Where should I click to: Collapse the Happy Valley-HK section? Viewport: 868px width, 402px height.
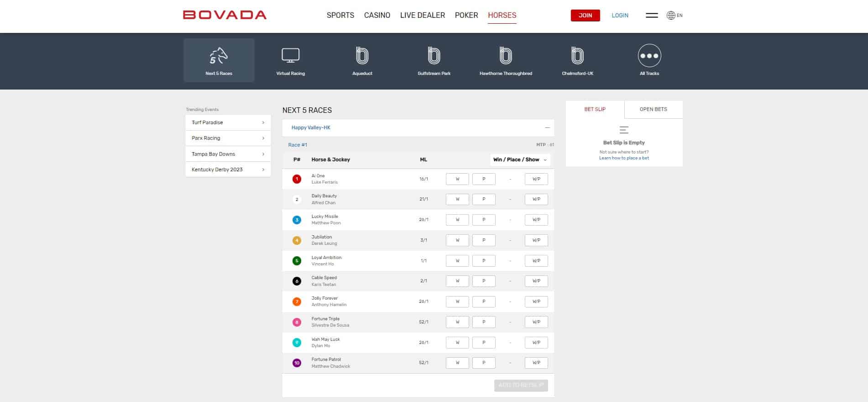point(547,128)
